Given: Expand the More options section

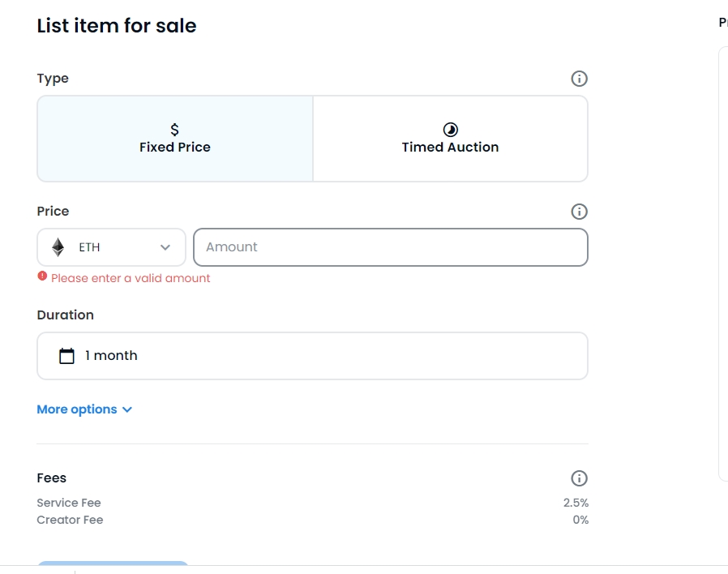Looking at the screenshot, I should (x=84, y=409).
